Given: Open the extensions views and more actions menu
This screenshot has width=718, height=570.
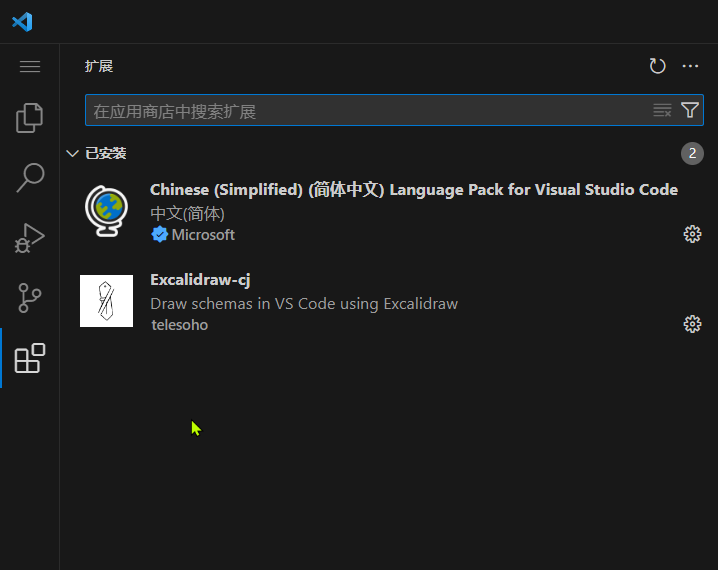Looking at the screenshot, I should [x=690, y=66].
